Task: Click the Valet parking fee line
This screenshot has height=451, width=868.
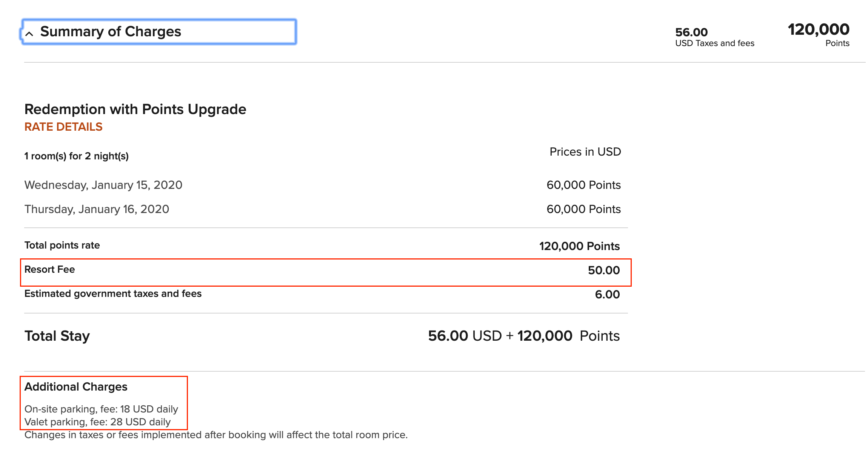Action: (x=97, y=422)
